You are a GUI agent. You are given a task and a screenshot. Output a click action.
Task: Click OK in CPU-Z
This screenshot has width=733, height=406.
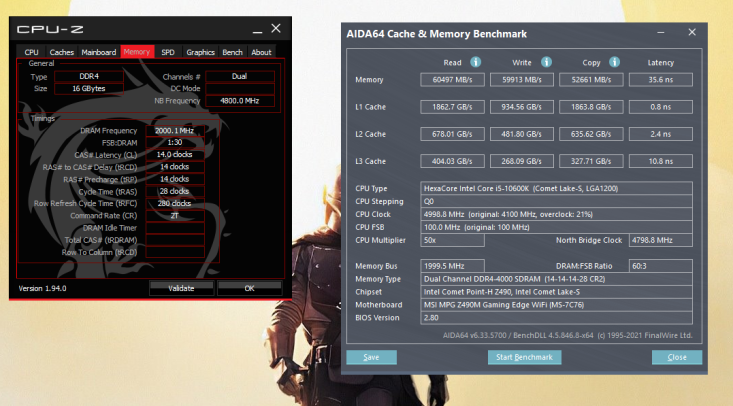[250, 288]
